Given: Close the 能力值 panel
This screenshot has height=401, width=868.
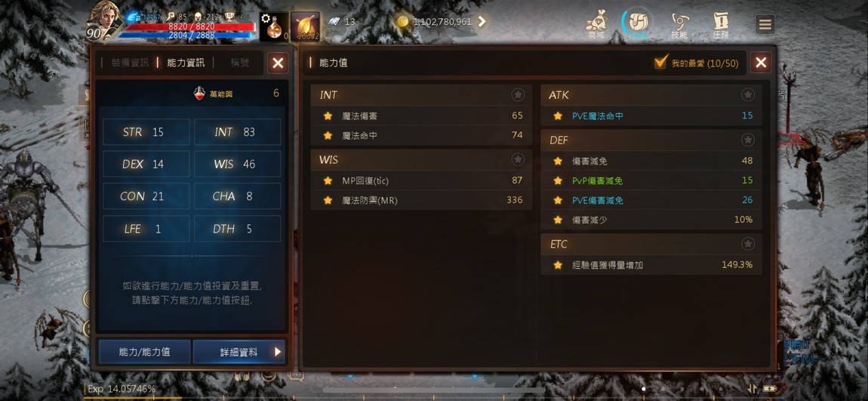Looking at the screenshot, I should click(761, 63).
